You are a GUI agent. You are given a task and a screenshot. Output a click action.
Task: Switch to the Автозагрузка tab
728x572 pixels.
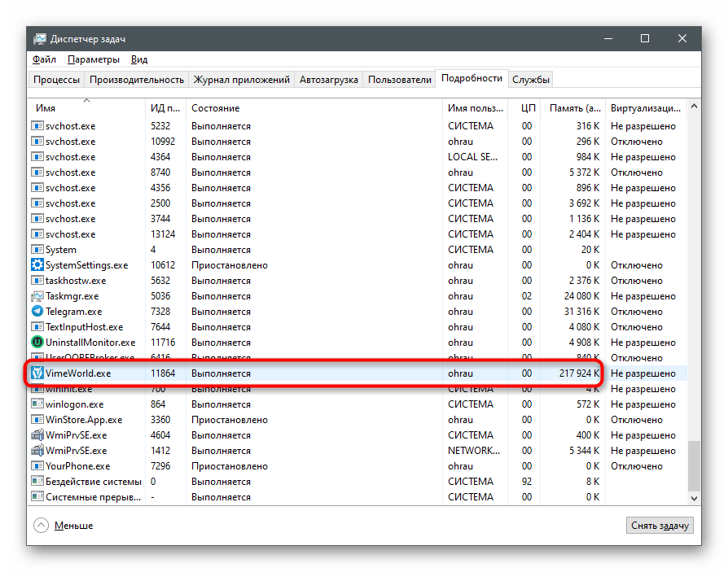tap(329, 79)
